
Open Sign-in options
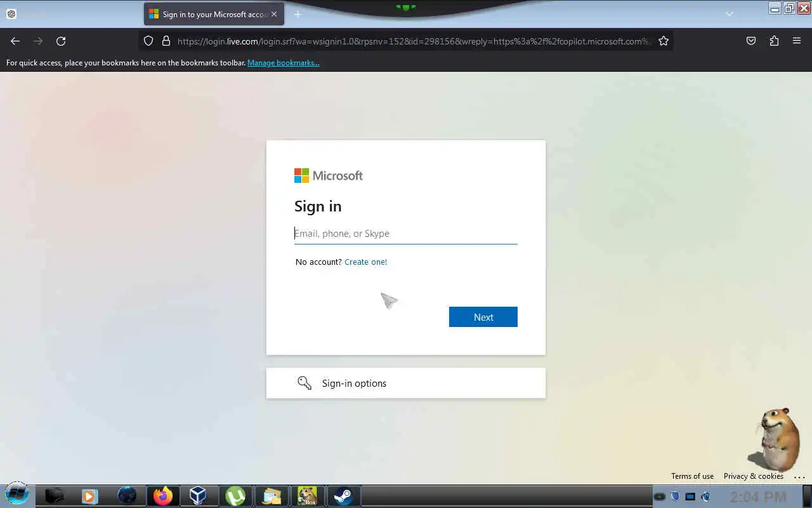[x=406, y=383]
